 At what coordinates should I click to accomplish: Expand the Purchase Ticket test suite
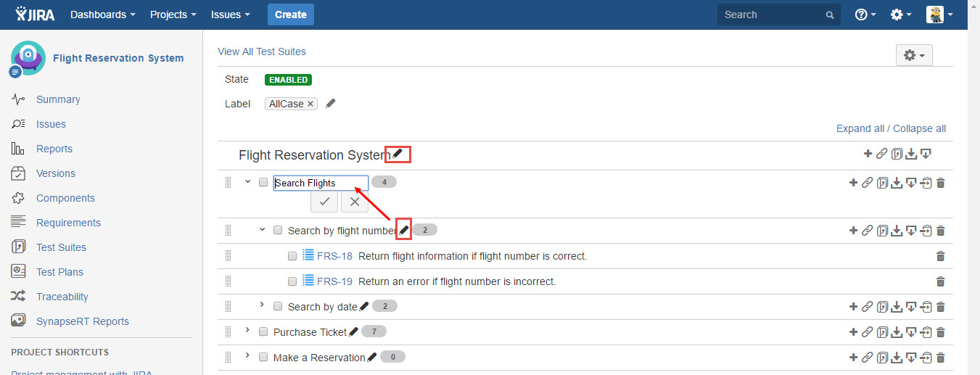click(248, 331)
